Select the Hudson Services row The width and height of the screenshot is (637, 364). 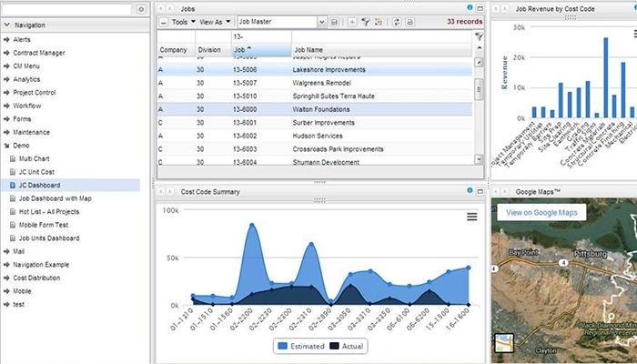pos(315,136)
